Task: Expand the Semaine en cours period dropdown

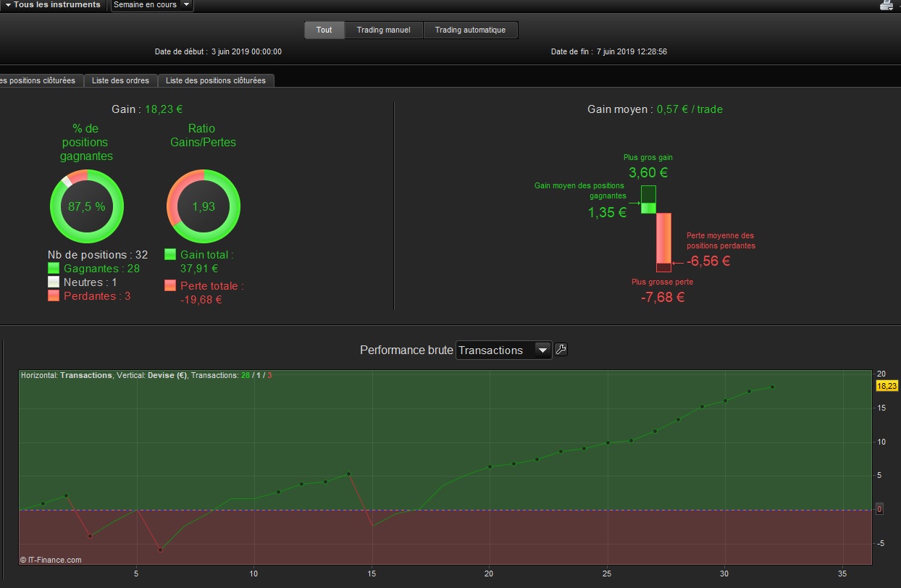Action: click(x=152, y=5)
